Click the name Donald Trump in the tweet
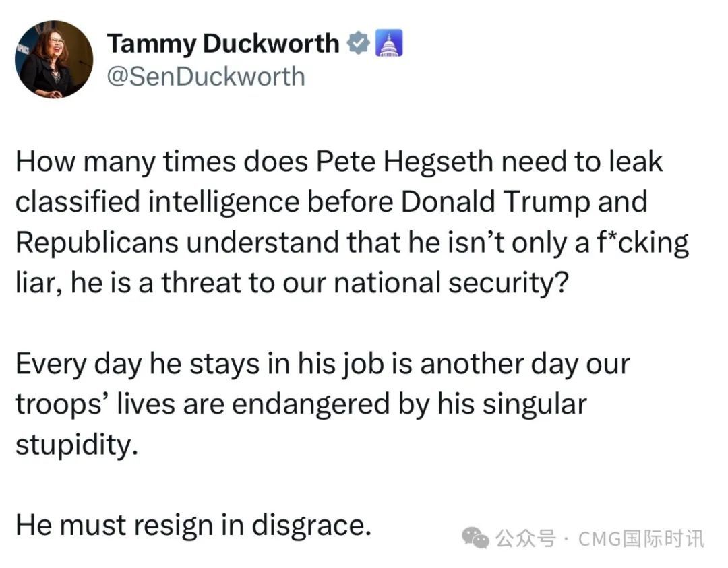This screenshot has width=728, height=568. (495, 202)
